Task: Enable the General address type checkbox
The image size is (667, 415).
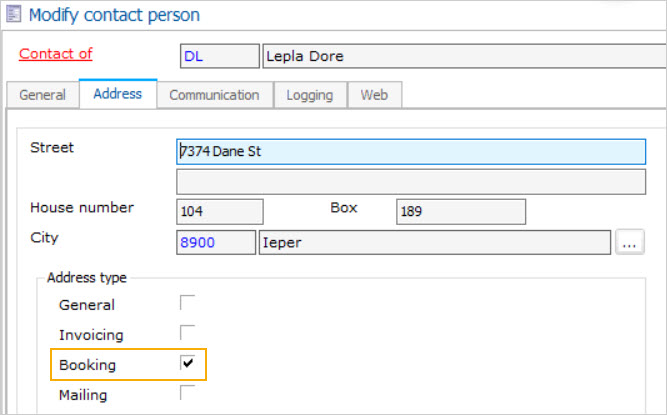Action: [187, 303]
